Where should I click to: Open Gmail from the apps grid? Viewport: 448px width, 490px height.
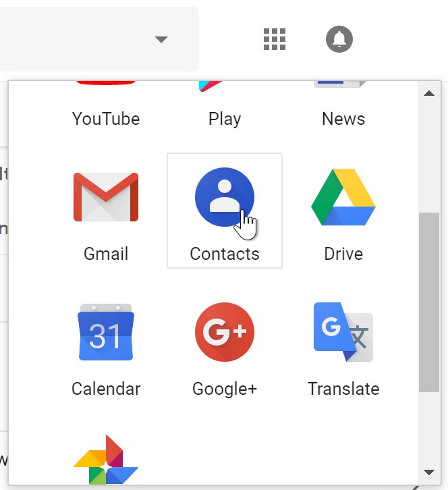[106, 198]
